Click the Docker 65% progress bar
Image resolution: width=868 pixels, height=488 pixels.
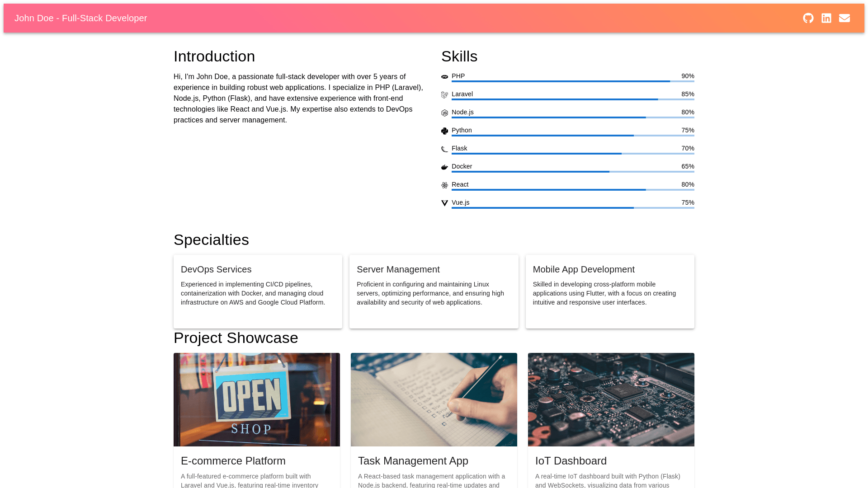[x=573, y=172]
